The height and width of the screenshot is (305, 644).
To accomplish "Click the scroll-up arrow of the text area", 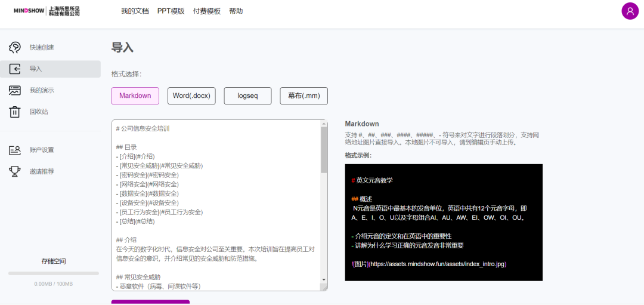I will (x=324, y=124).
